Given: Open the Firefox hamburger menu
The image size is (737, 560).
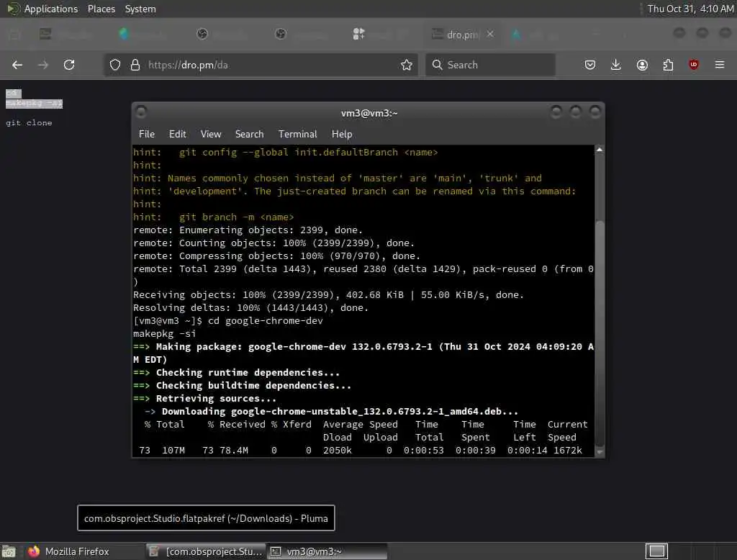Looking at the screenshot, I should [720, 65].
